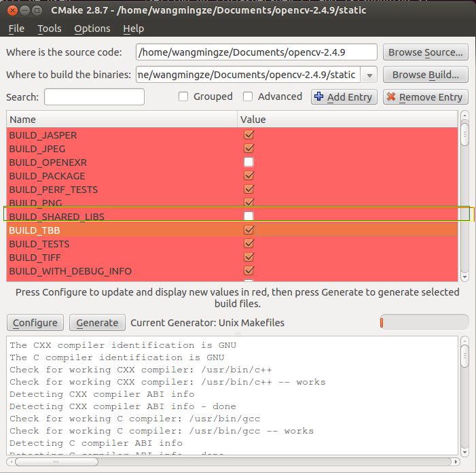
Task: Expand the build binaries path dropdown
Action: [x=369, y=75]
